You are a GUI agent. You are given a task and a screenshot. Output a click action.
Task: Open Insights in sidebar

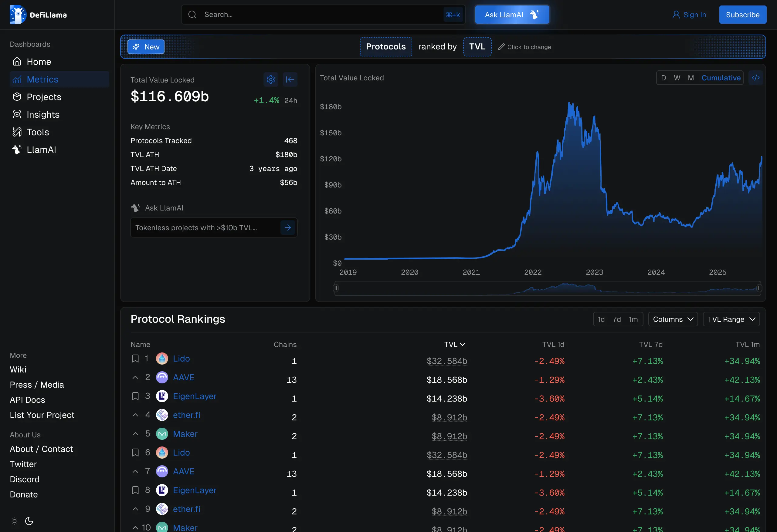click(59, 115)
